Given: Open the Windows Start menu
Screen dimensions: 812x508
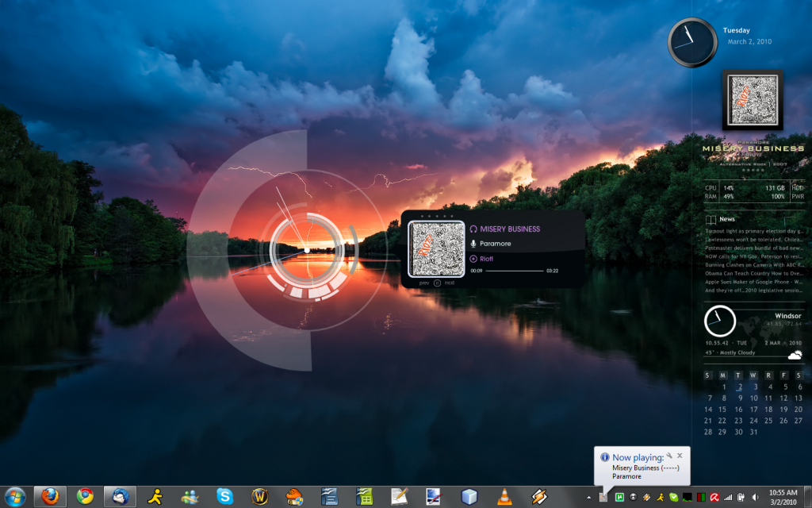Looking at the screenshot, I should point(14,497).
